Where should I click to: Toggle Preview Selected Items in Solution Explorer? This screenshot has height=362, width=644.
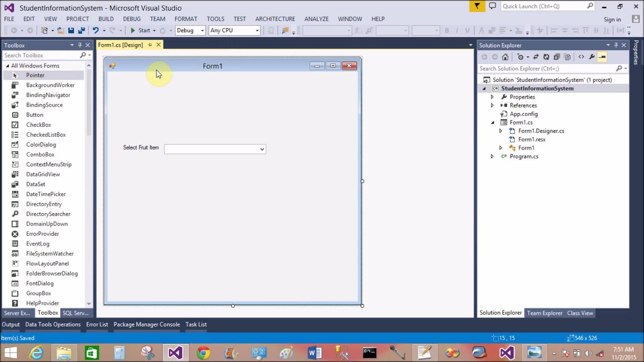coord(602,57)
